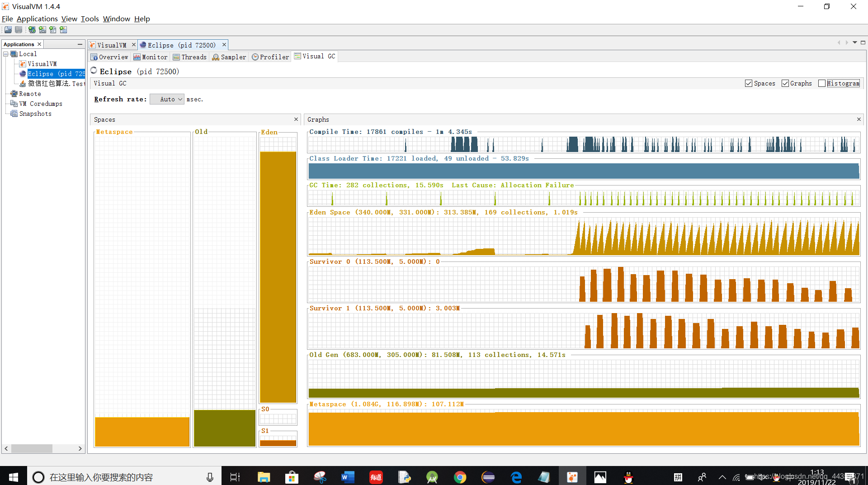Open the Help menu
The image size is (868, 485).
point(142,19)
